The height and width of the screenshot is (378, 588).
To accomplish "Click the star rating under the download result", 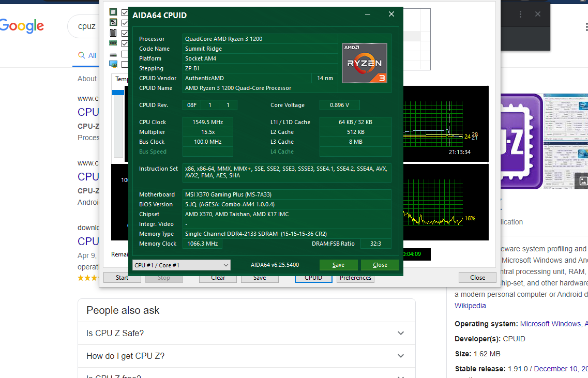I will [x=87, y=278].
